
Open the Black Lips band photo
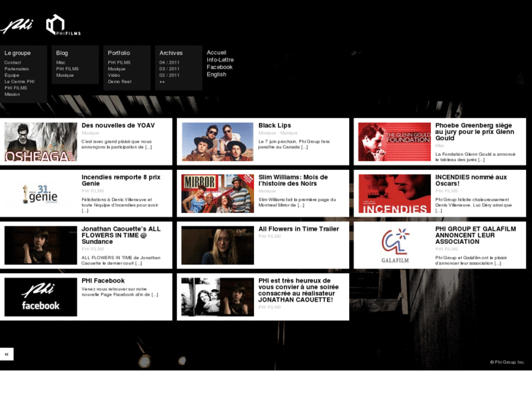pos(217,141)
